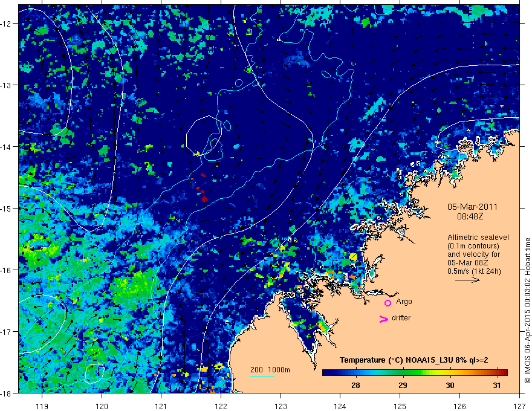Click the '122' longitude axis label
The image size is (532, 411).
(221, 406)
